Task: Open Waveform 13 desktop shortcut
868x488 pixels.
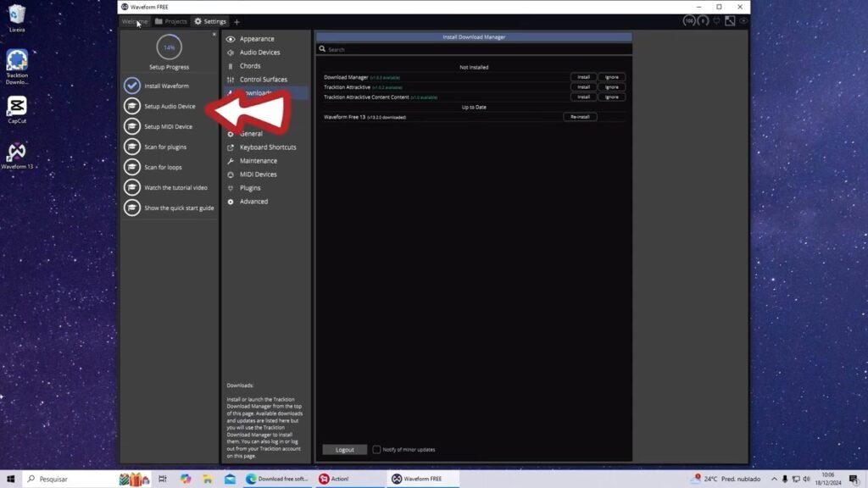Action: point(17,156)
